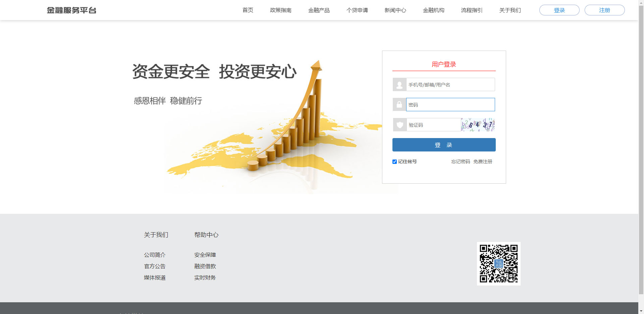Viewport: 644px width, 314px height.
Task: Click the 注册 button in the header
Action: [x=604, y=10]
